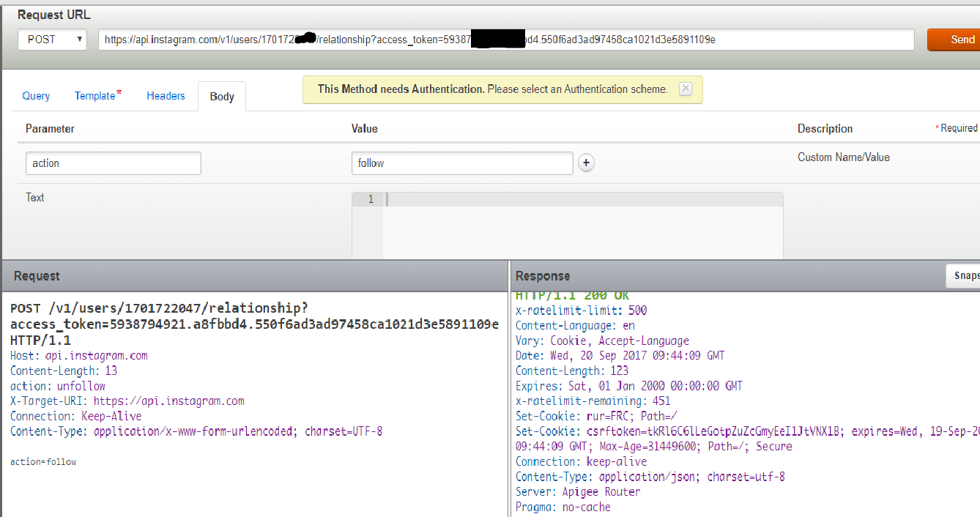Dismiss the authentication warning with X icon
The width and height of the screenshot is (980, 517).
[685, 89]
